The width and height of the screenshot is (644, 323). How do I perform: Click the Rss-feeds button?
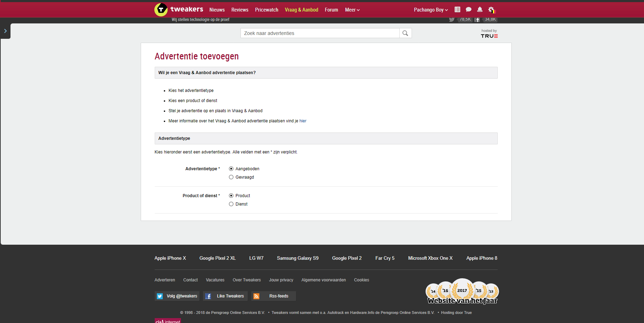[274, 296]
